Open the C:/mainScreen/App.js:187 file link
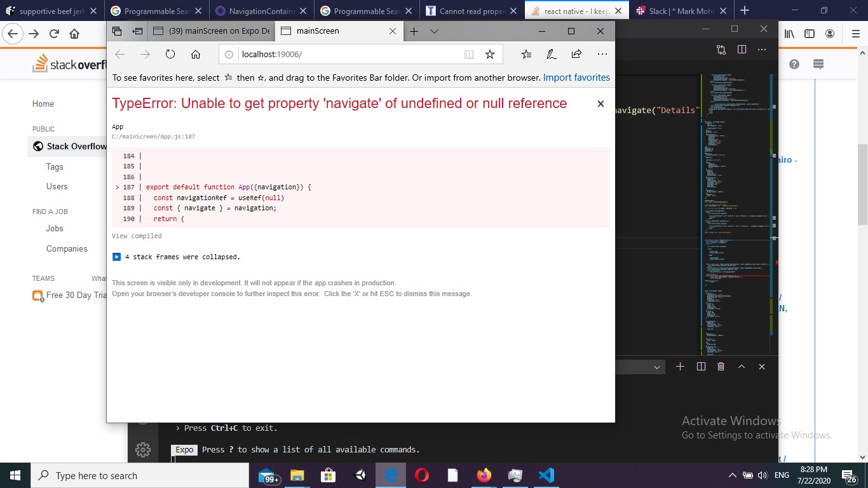The image size is (868, 488). (153, 137)
